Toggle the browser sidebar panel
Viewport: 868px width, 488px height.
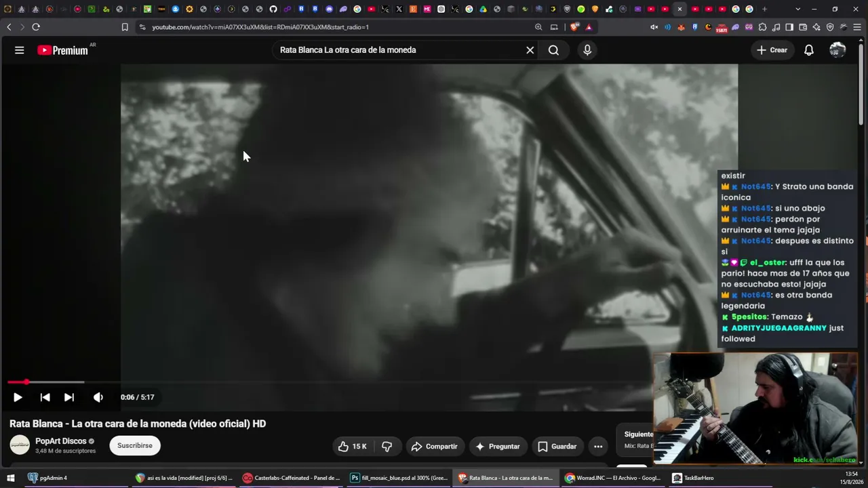(789, 27)
